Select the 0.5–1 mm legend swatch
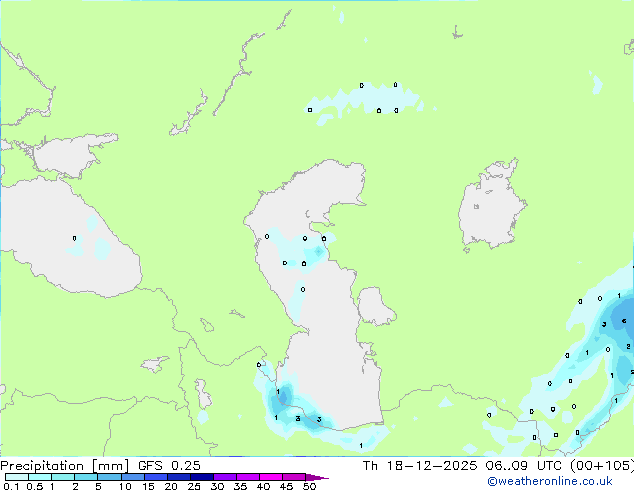This screenshot has width=634, height=490. point(40,477)
